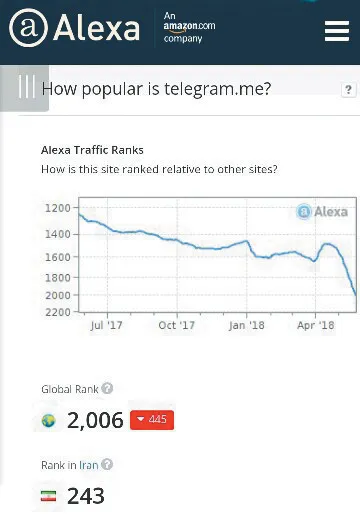Click the red 445 rank change badge
Image resolution: width=360 pixels, height=514 pixels.
click(x=152, y=420)
